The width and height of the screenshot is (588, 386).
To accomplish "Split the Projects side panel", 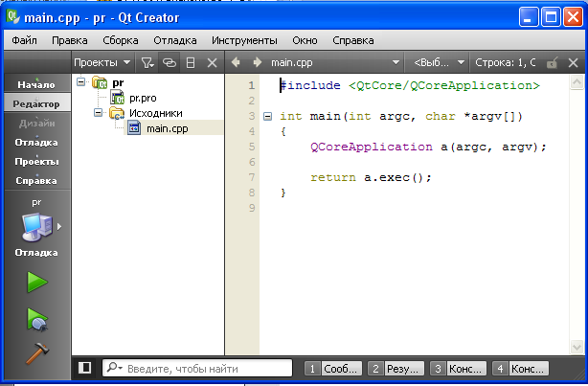I will tap(191, 62).
